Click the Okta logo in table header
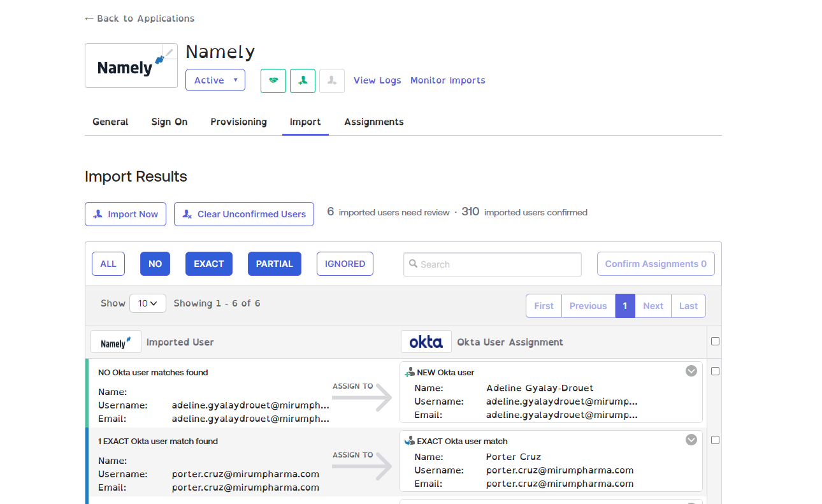822x504 pixels. click(426, 342)
